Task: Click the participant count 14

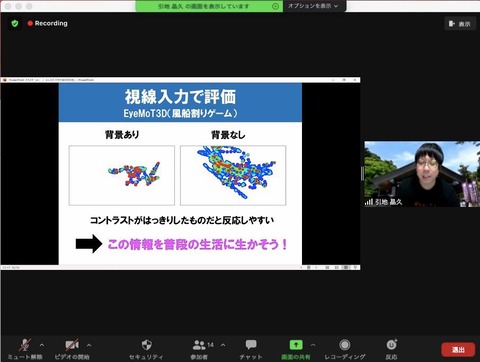Action: pos(210,345)
